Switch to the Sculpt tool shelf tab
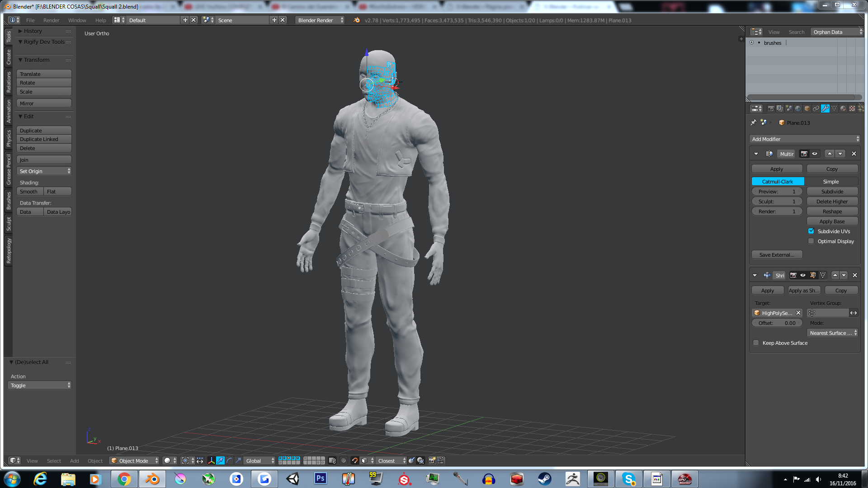Screen dimensions: 868x488 (x=8, y=224)
